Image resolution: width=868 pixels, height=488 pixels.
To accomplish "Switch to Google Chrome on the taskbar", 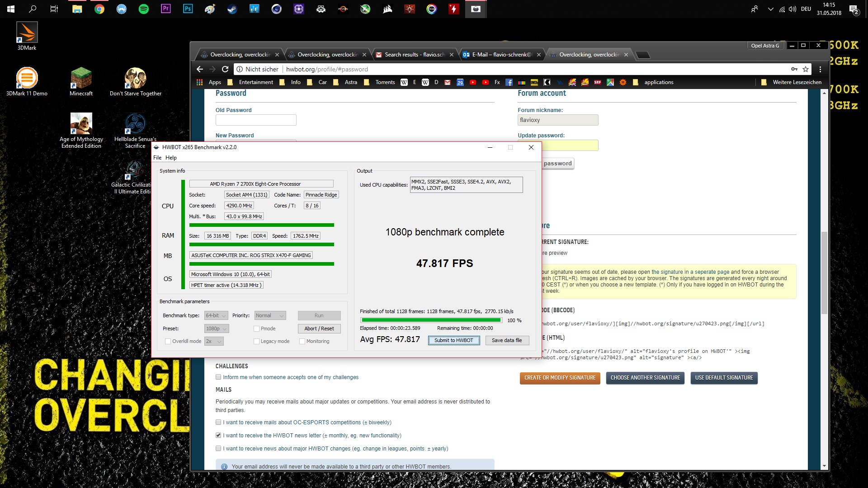I will click(x=99, y=9).
